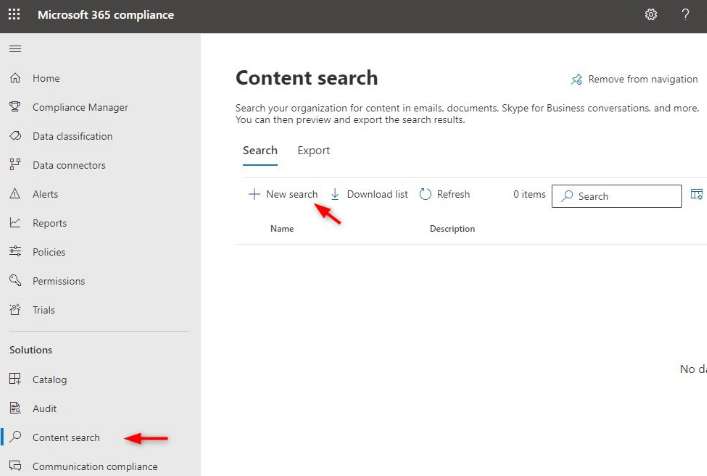Open Permissions settings
Image resolution: width=707 pixels, height=476 pixels.
coord(59,281)
